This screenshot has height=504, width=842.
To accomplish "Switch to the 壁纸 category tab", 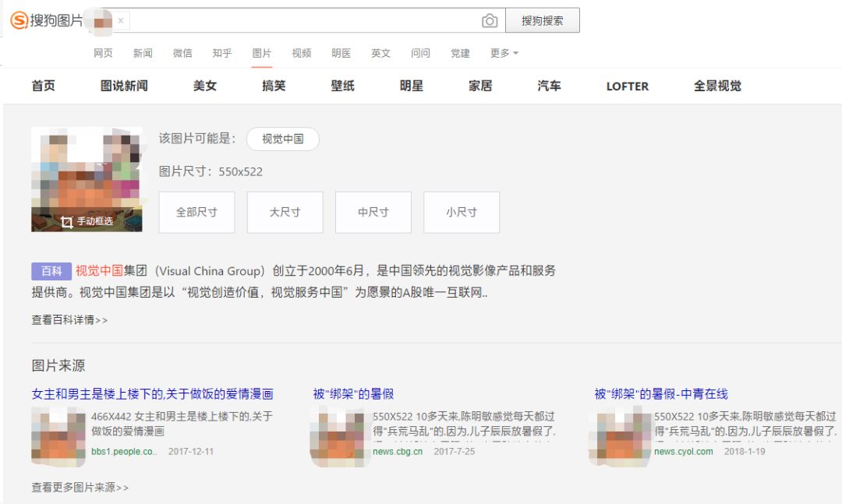I will click(343, 86).
